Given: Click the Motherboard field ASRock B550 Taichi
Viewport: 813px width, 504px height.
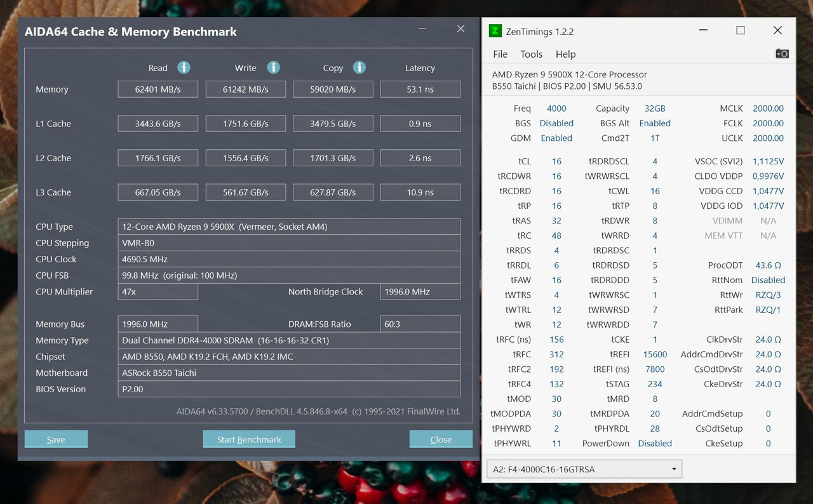Looking at the screenshot, I should 289,373.
